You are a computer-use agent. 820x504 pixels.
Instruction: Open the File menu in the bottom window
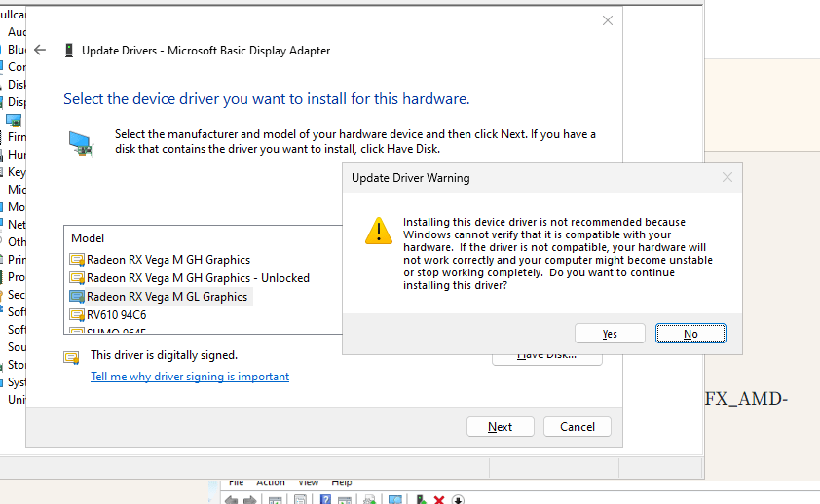(x=236, y=482)
